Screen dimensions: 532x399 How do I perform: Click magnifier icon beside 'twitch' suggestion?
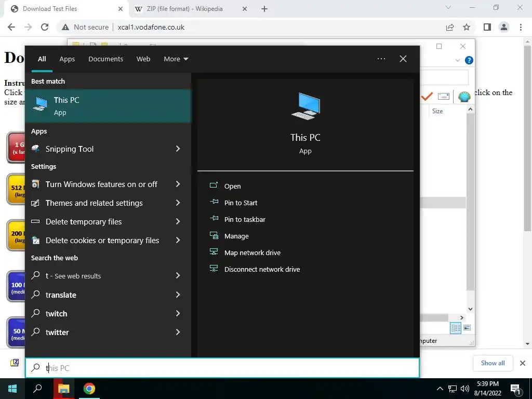point(36,313)
